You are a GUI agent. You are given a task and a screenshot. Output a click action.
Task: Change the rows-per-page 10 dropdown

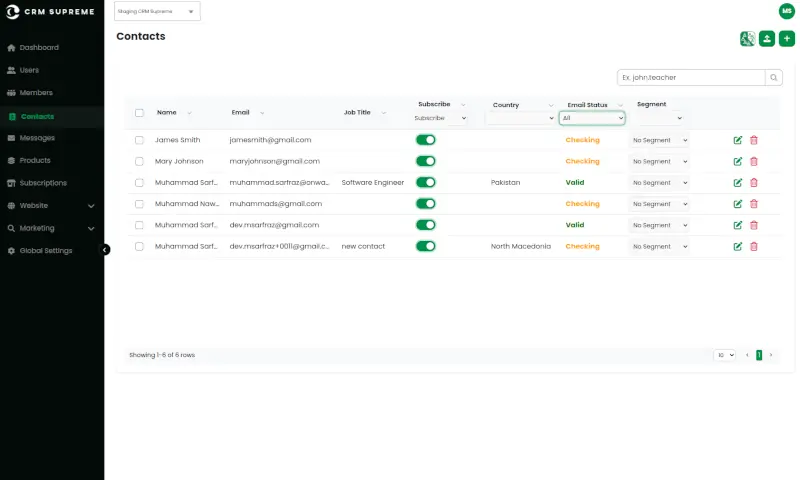click(724, 355)
